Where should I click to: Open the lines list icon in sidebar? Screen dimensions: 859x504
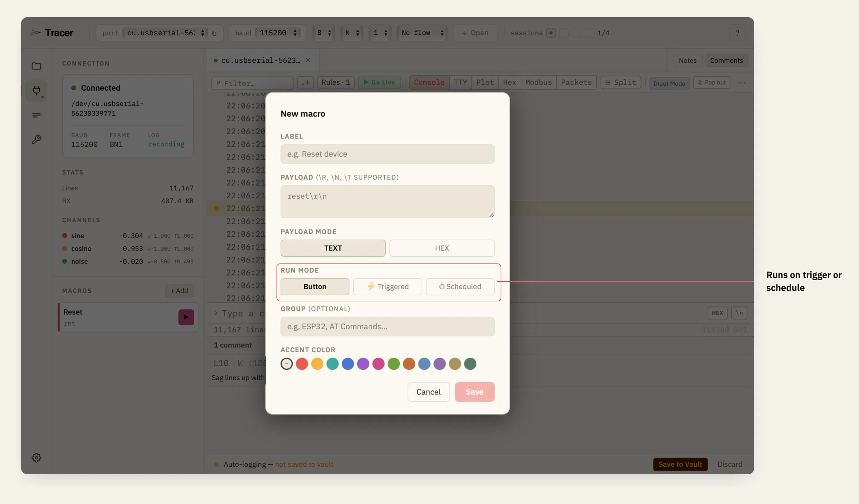coord(36,115)
